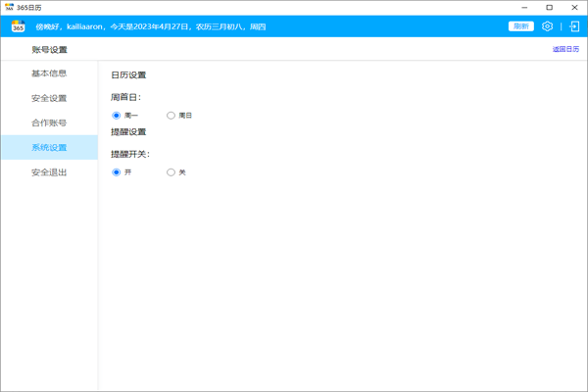Click the 账号设置 heading text
The image size is (588, 392).
[x=50, y=50]
